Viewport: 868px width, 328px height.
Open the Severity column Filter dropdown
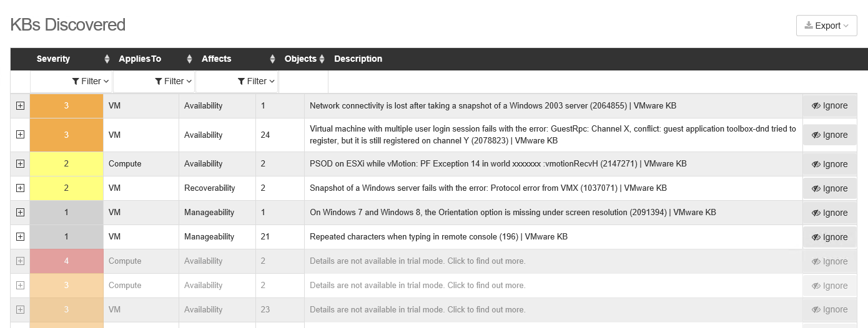tap(91, 81)
